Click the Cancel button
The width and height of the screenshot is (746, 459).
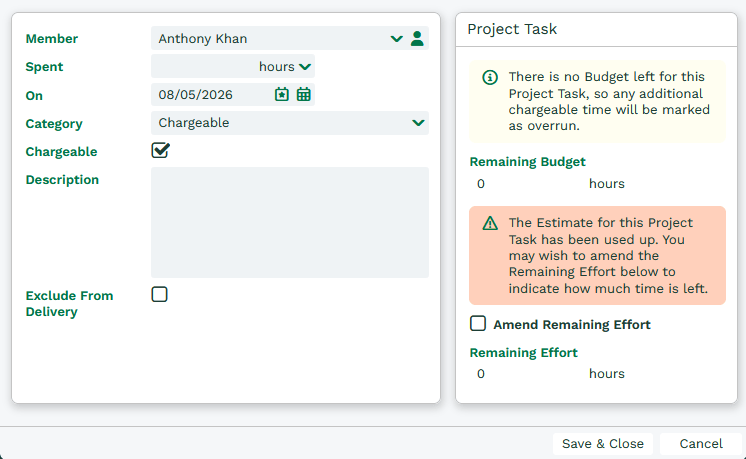(700, 444)
